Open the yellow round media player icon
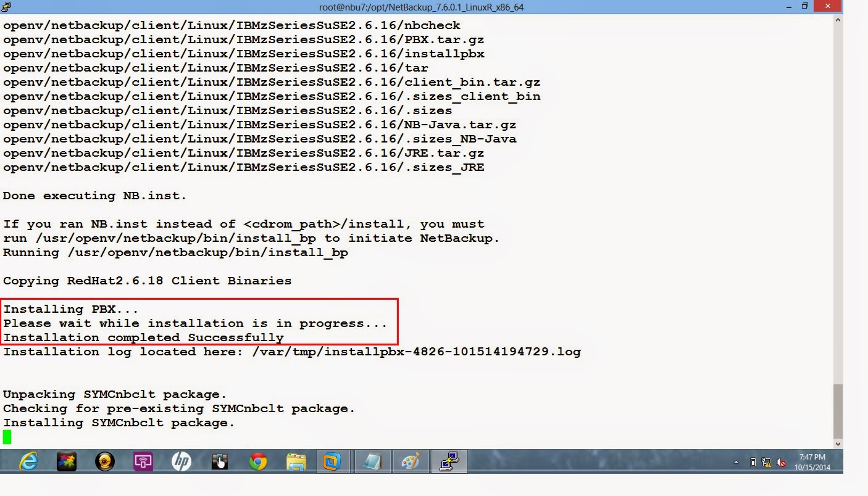The image size is (868, 496). click(105, 461)
